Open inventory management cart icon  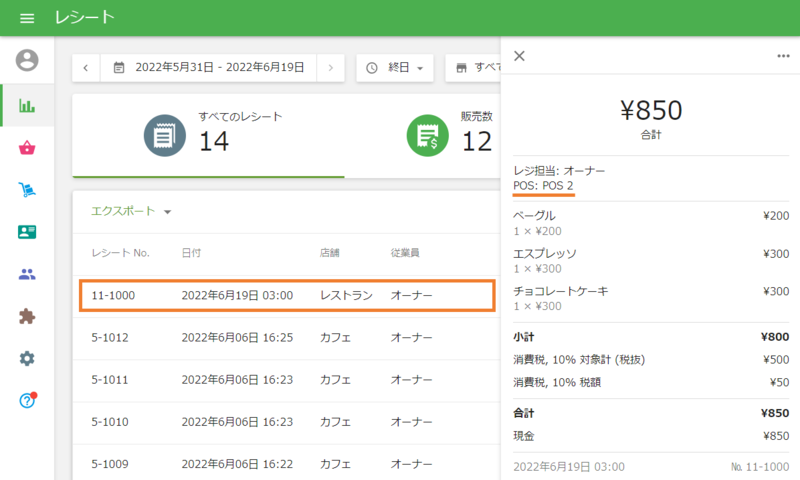(x=27, y=190)
